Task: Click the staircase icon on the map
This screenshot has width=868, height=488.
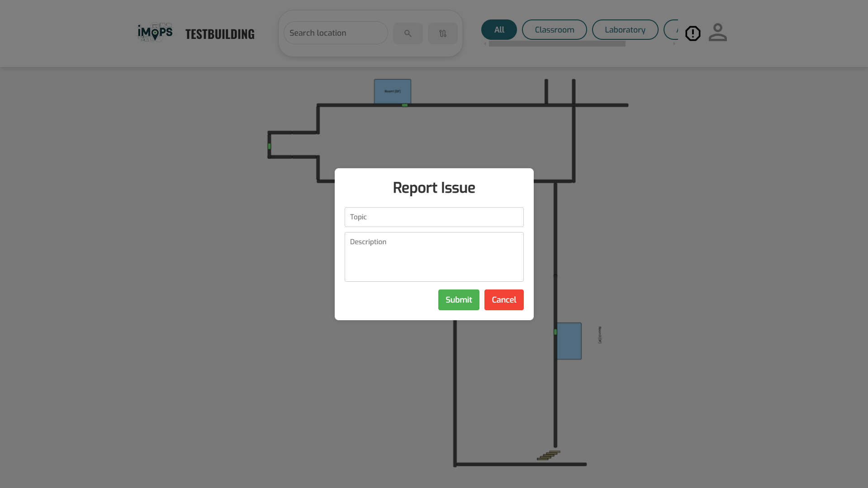Action: tap(548, 455)
